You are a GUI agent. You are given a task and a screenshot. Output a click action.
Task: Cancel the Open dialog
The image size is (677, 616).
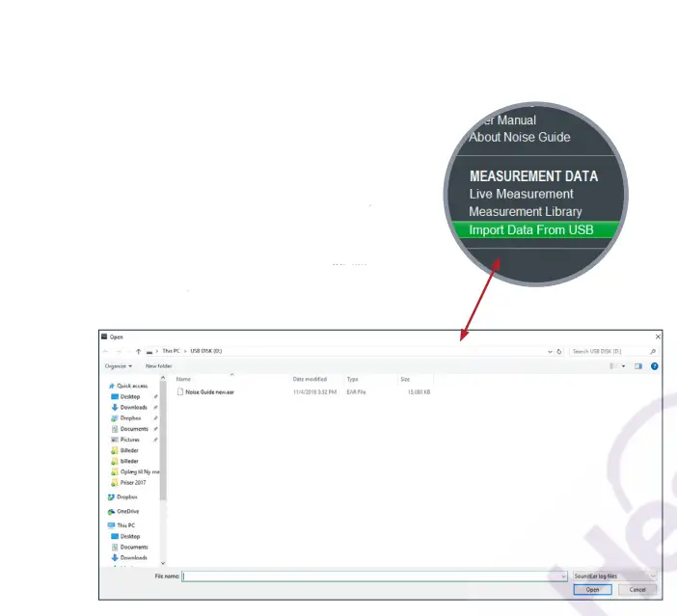click(637, 590)
